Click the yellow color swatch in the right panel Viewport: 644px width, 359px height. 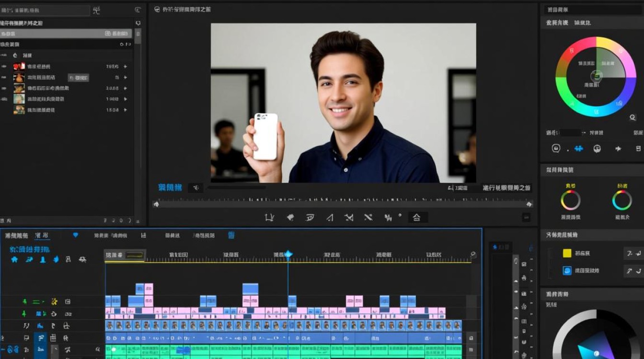click(x=567, y=253)
